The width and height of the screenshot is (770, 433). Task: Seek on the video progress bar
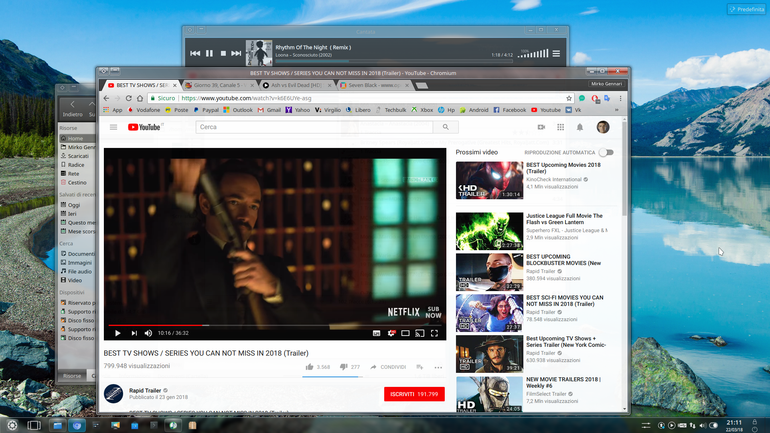click(x=275, y=325)
